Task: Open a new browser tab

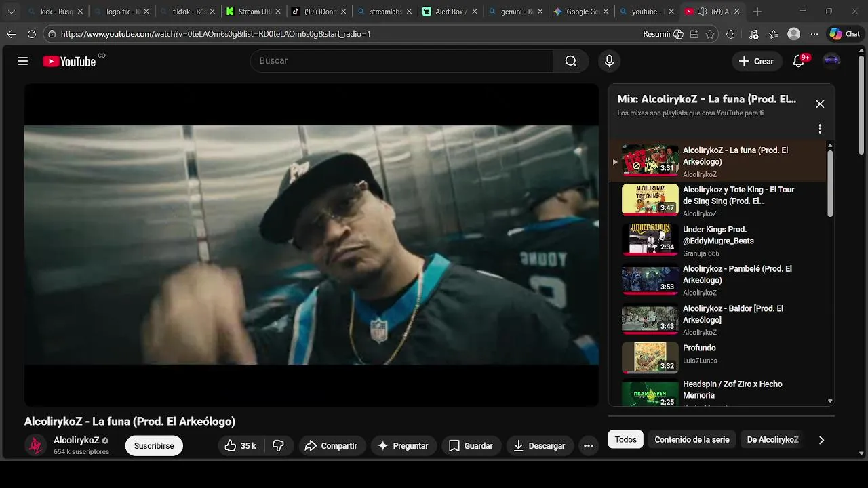Action: click(x=757, y=12)
